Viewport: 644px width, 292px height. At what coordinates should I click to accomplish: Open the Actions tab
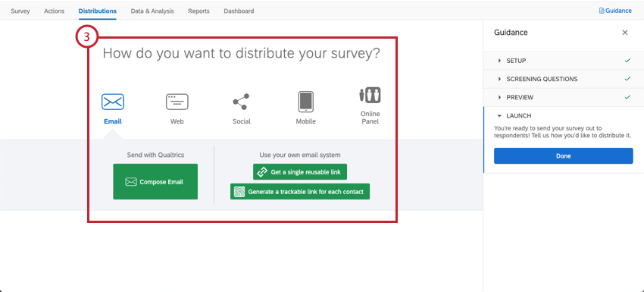point(55,11)
